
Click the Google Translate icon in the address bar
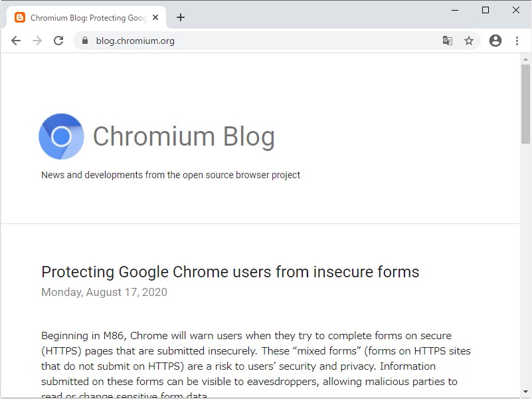tap(448, 41)
